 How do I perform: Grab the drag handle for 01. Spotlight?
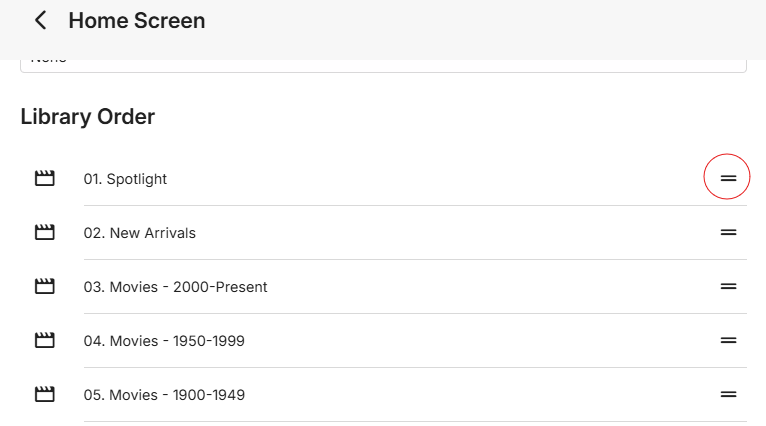pyautogui.click(x=728, y=178)
